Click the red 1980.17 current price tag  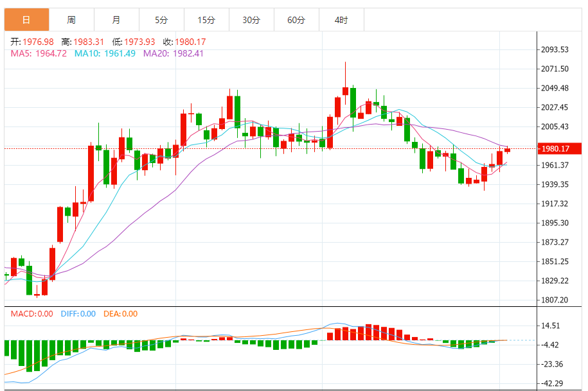click(x=559, y=149)
